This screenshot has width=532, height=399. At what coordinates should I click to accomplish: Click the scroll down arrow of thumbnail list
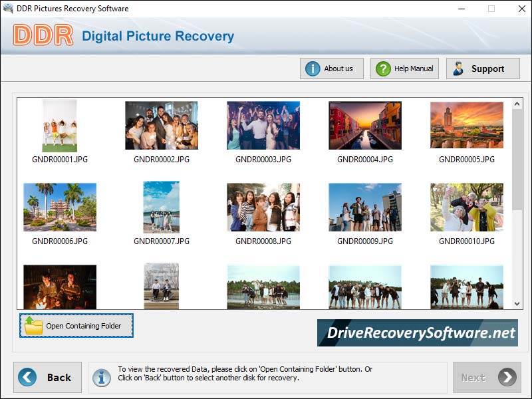pyautogui.click(x=517, y=304)
